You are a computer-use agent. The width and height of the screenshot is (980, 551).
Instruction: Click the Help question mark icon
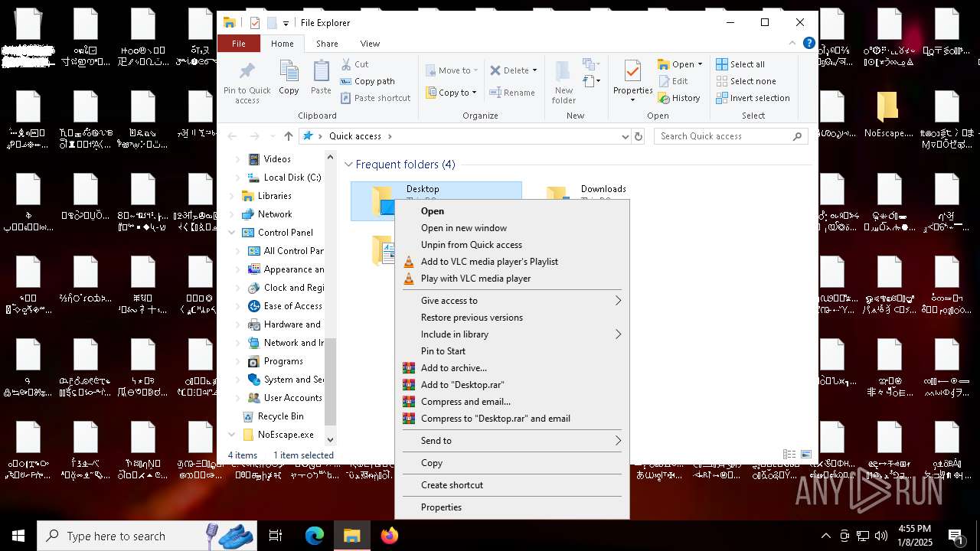point(808,44)
